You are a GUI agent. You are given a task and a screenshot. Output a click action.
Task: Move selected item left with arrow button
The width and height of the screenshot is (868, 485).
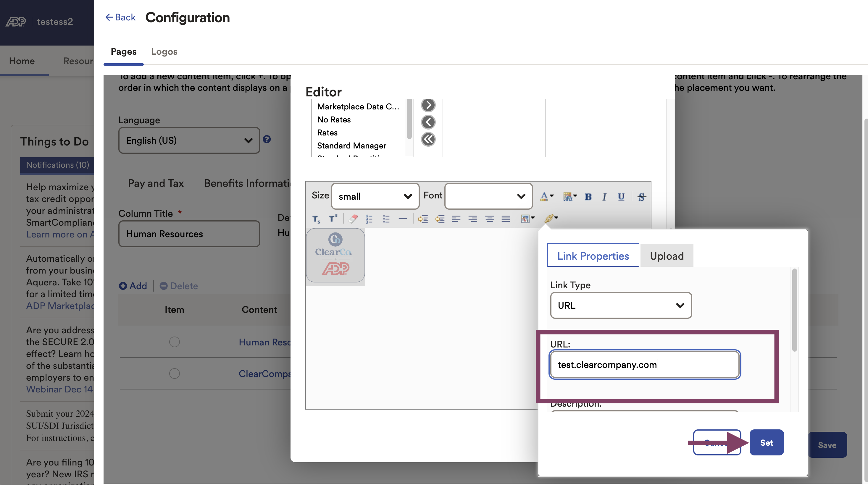tap(428, 122)
